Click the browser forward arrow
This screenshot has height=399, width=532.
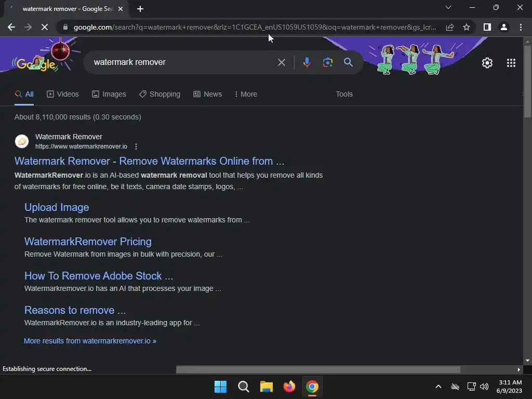(28, 27)
